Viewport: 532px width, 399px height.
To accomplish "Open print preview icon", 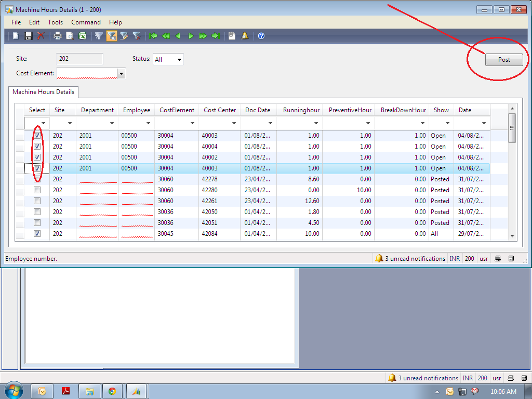I will pos(70,36).
